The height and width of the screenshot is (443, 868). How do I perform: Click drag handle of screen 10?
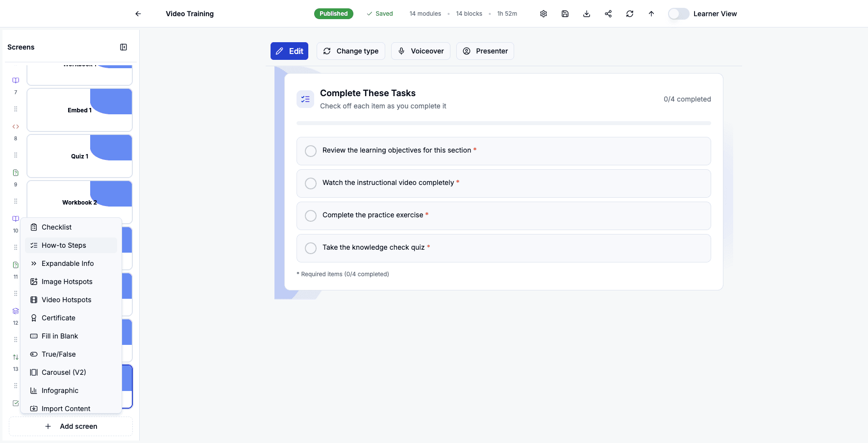tap(16, 247)
